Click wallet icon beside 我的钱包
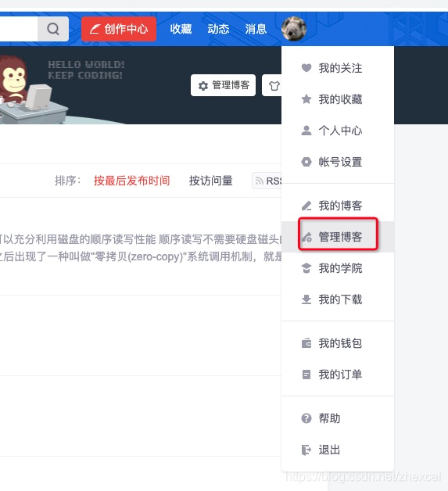The image size is (448, 491). pyautogui.click(x=306, y=343)
